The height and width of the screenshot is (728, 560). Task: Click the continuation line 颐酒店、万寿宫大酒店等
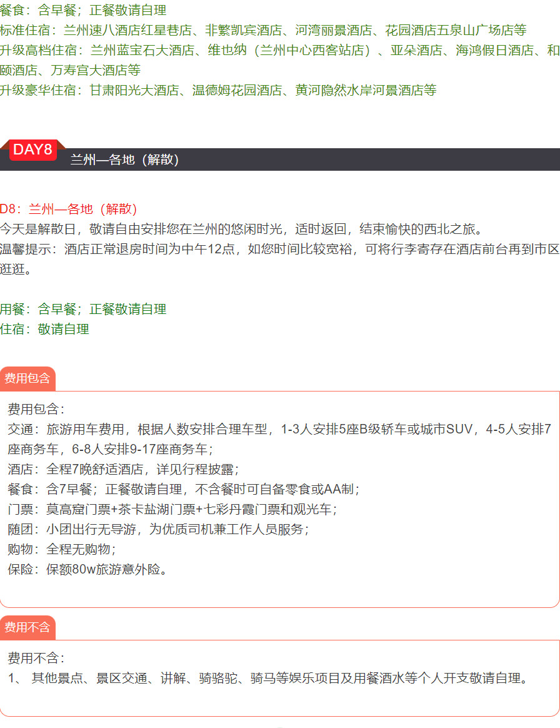(x=70, y=70)
